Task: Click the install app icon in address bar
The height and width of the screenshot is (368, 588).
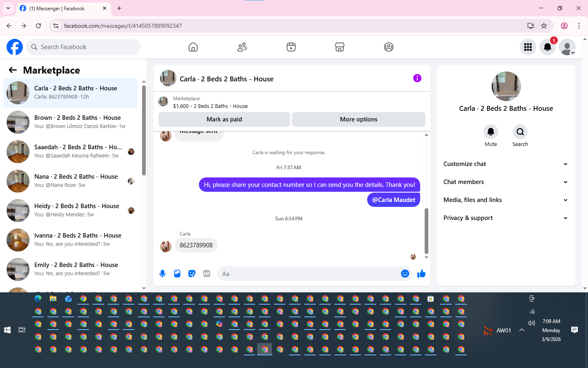Action: (531, 26)
